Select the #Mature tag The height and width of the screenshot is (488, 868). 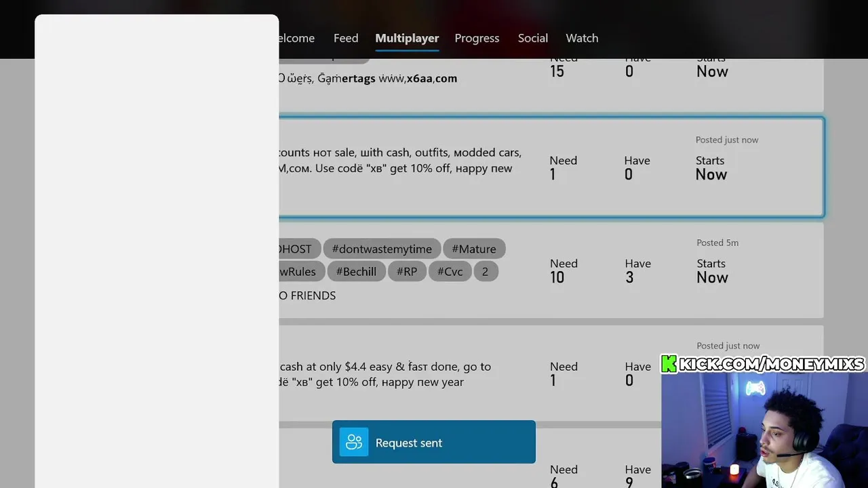tap(474, 249)
